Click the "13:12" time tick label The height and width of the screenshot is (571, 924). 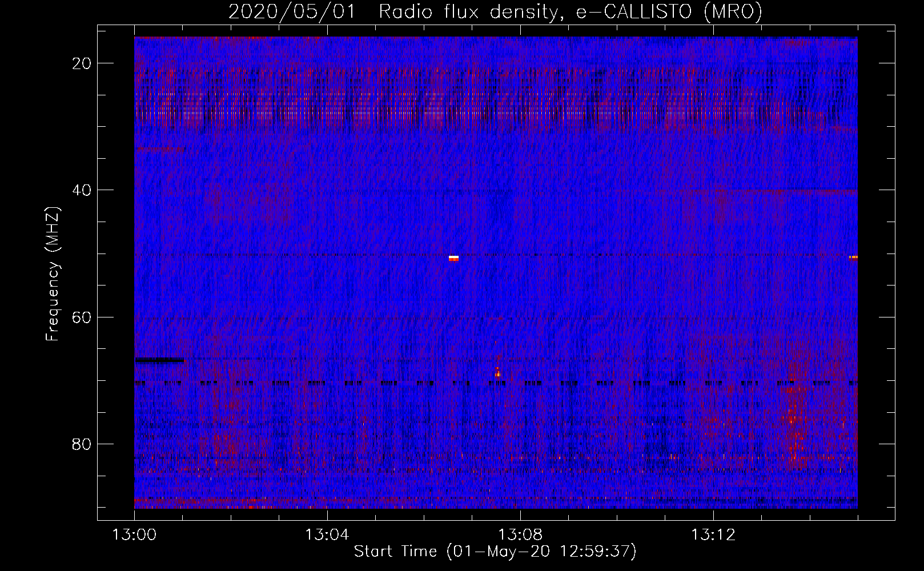click(x=713, y=535)
